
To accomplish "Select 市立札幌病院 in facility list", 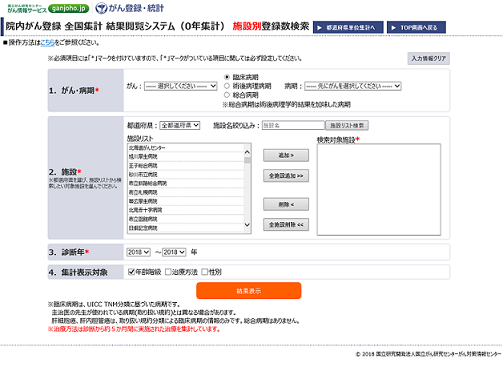I will [186, 192].
